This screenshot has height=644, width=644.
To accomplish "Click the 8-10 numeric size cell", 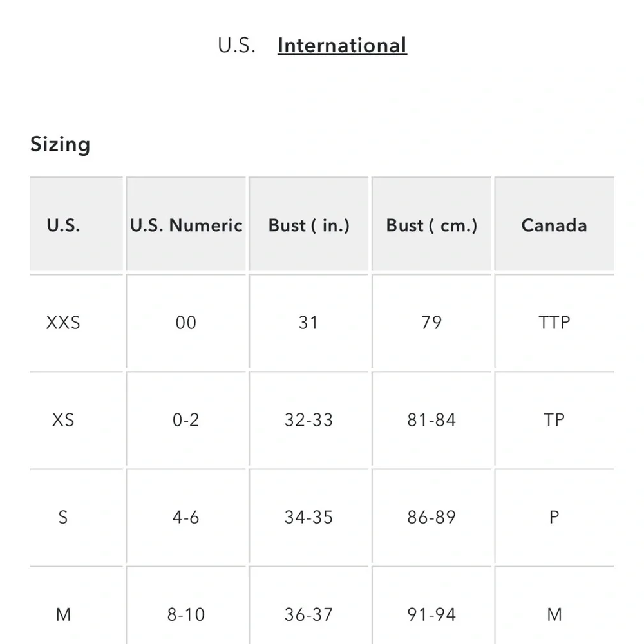I will click(x=186, y=614).
